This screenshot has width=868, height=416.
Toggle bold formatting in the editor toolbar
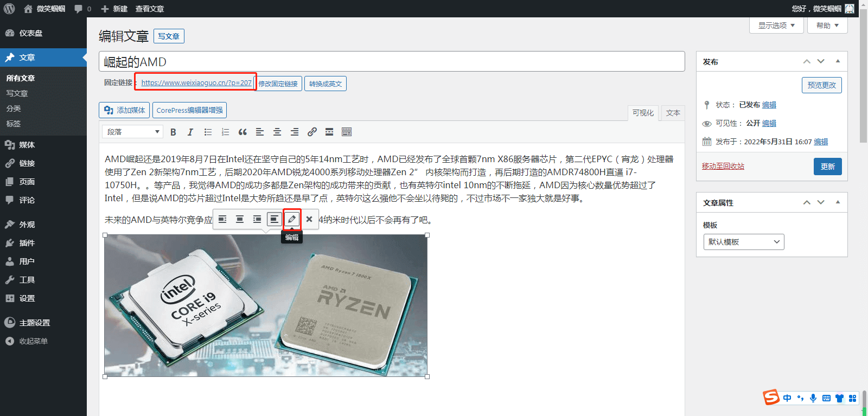(173, 132)
